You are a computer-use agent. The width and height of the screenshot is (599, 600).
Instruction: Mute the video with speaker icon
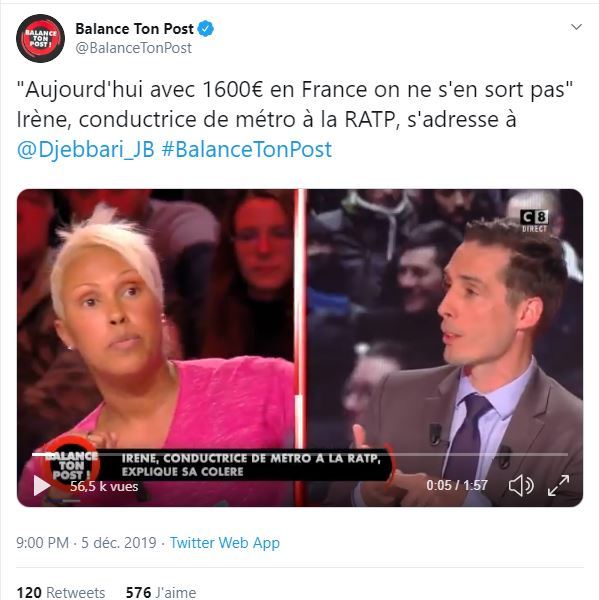[x=521, y=486]
